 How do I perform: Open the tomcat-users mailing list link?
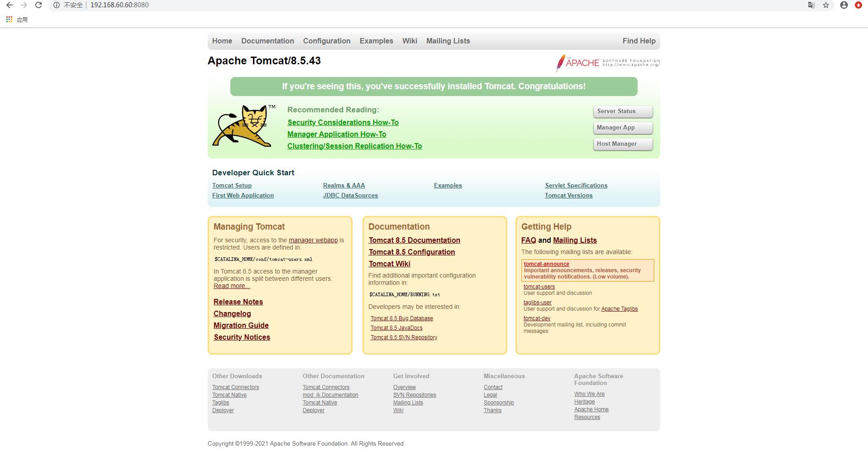pyautogui.click(x=539, y=287)
